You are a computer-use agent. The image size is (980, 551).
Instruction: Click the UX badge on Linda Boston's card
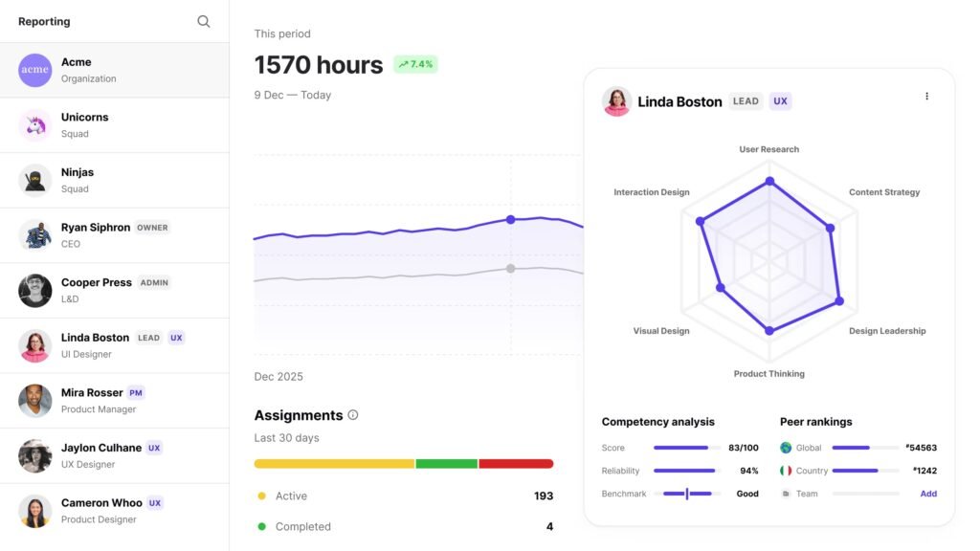pyautogui.click(x=780, y=100)
